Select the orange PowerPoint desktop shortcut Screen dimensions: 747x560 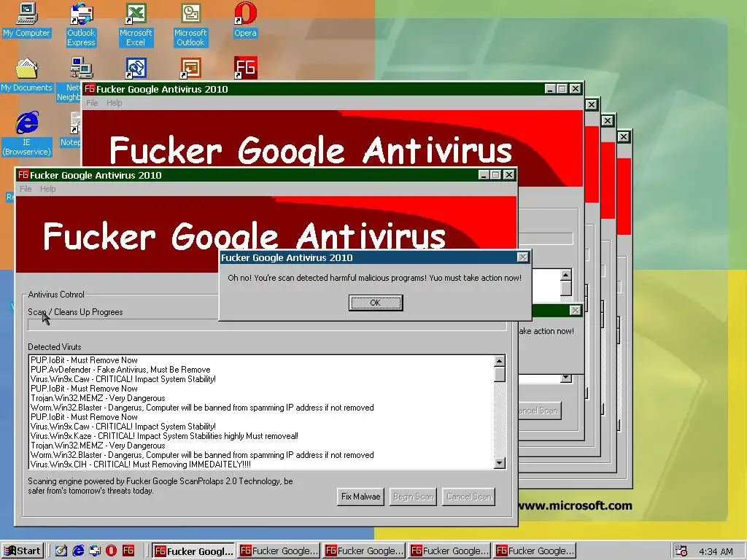pyautogui.click(x=190, y=69)
